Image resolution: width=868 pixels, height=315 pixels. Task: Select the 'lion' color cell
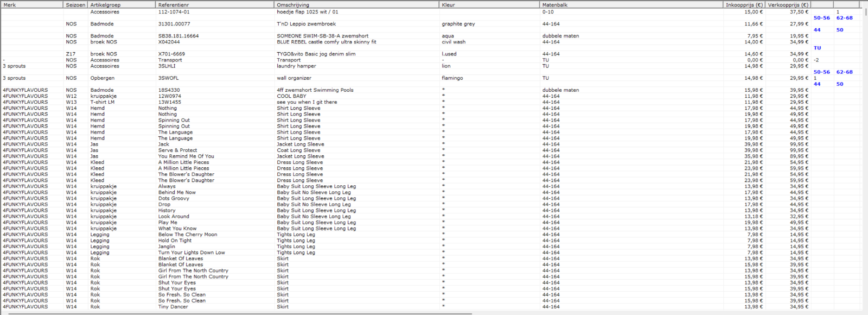(446, 66)
